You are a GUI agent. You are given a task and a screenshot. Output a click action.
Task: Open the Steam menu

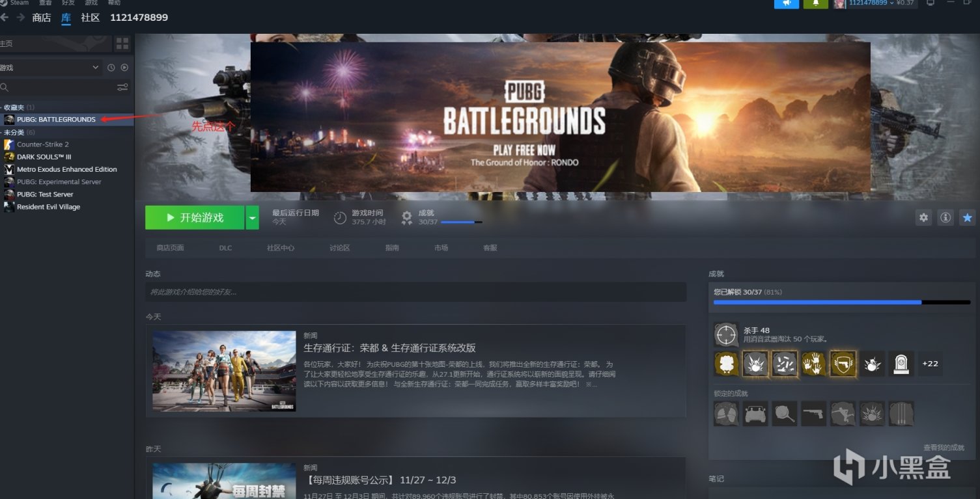pos(18,3)
